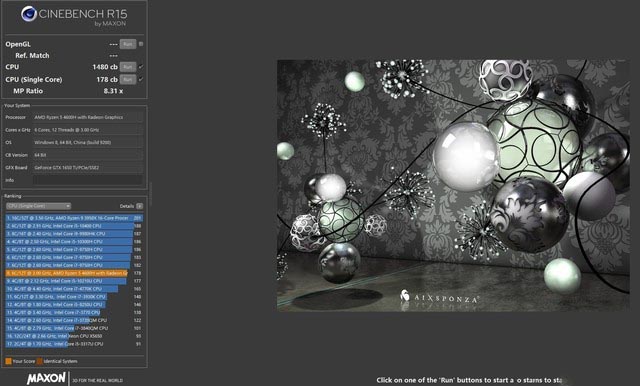Viewport: 640px width, 386px height.
Task: Select the Cores x GHz field
Action: (x=88, y=130)
